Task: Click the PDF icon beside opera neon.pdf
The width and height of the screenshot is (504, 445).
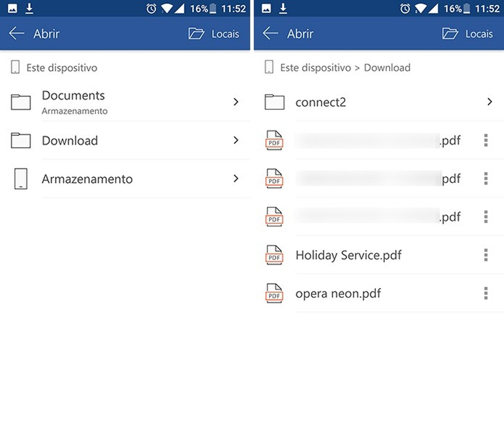Action: pyautogui.click(x=274, y=293)
